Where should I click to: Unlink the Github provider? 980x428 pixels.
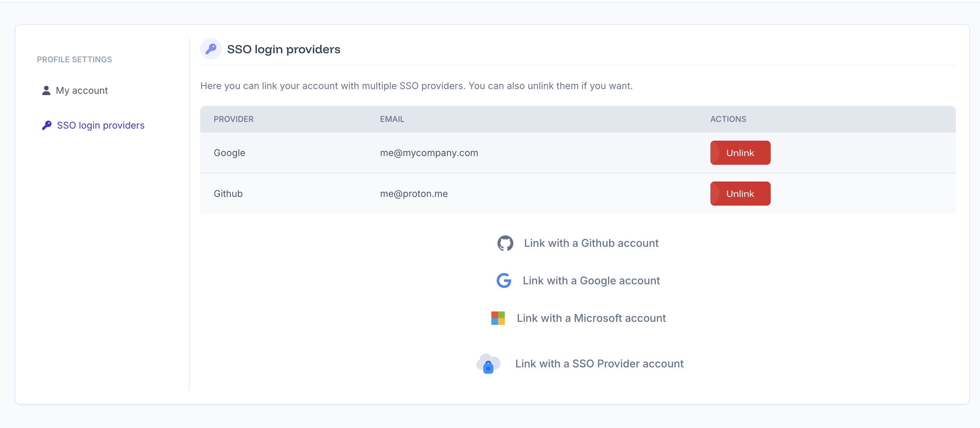pos(740,194)
